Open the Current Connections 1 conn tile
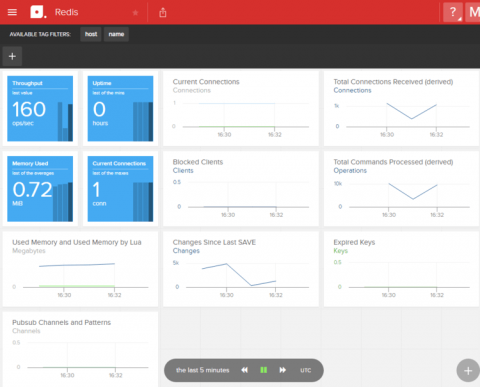Image resolution: width=480 pixels, height=387 pixels. [x=120, y=189]
